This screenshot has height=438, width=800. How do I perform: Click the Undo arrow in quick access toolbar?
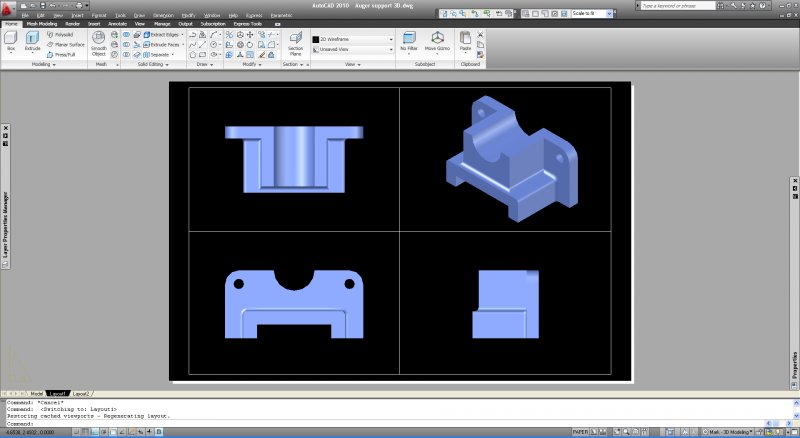pos(52,6)
